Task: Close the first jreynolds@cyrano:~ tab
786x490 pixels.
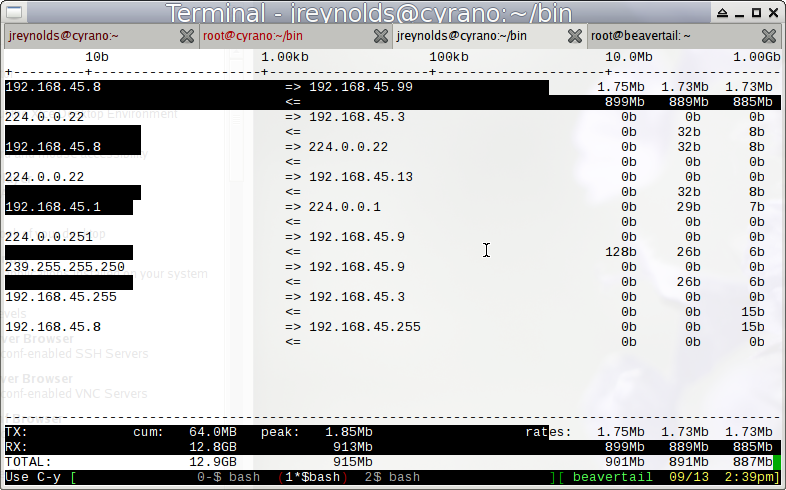Action: (x=186, y=35)
